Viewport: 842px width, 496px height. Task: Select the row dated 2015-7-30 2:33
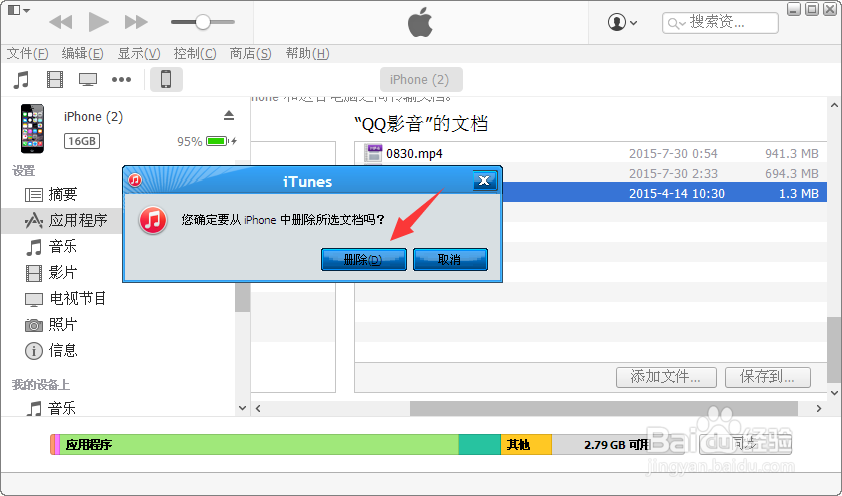coord(664,173)
